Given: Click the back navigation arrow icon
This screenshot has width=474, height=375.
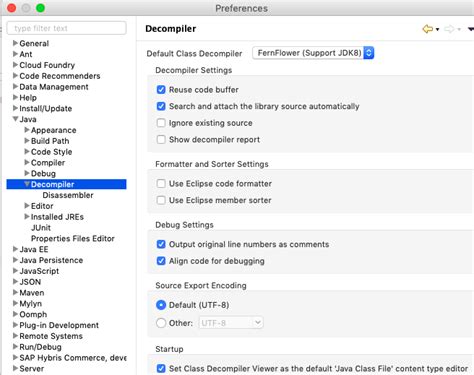Looking at the screenshot, I should (x=427, y=29).
